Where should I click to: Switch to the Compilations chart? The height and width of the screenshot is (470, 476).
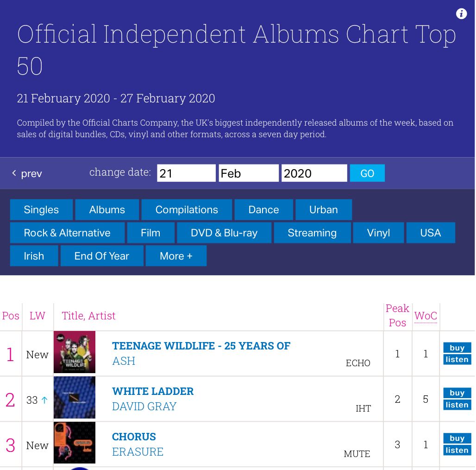(187, 210)
